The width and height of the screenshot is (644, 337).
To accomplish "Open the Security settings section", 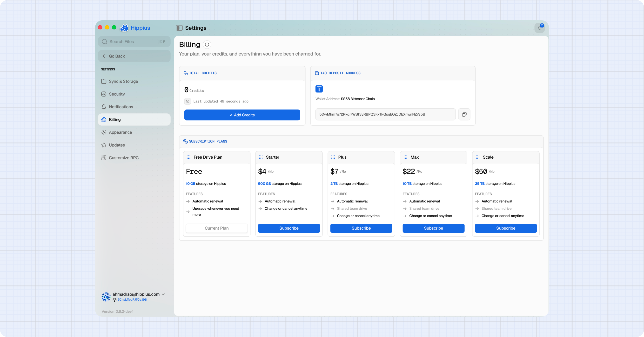I will 134,94.
